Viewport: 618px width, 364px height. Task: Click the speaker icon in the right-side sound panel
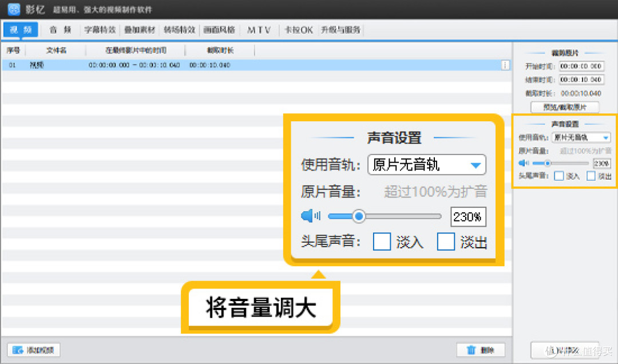point(524,163)
